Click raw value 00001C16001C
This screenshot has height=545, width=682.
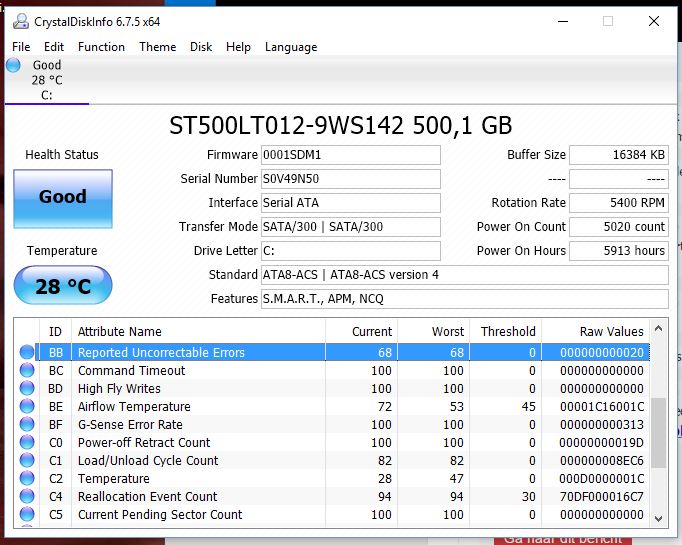pyautogui.click(x=602, y=407)
